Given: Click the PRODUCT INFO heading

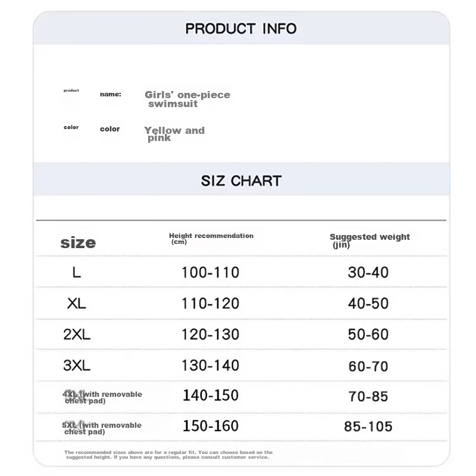Looking at the screenshot, I should point(241,29).
